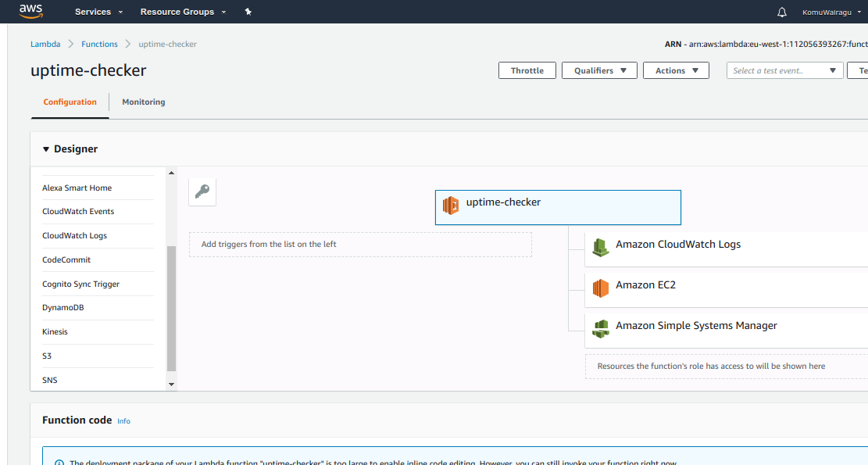Go to Functions breadcrumb link
868x465 pixels.
click(99, 44)
